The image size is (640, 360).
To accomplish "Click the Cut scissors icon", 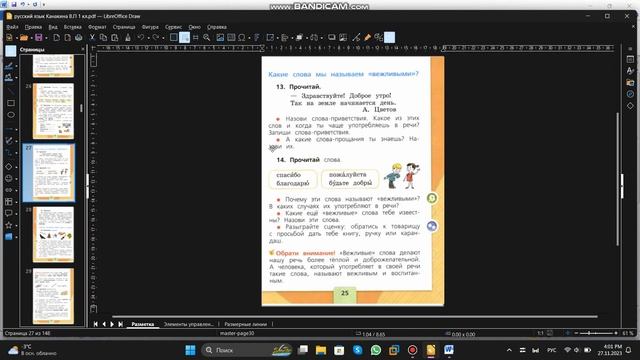I will tap(92, 38).
